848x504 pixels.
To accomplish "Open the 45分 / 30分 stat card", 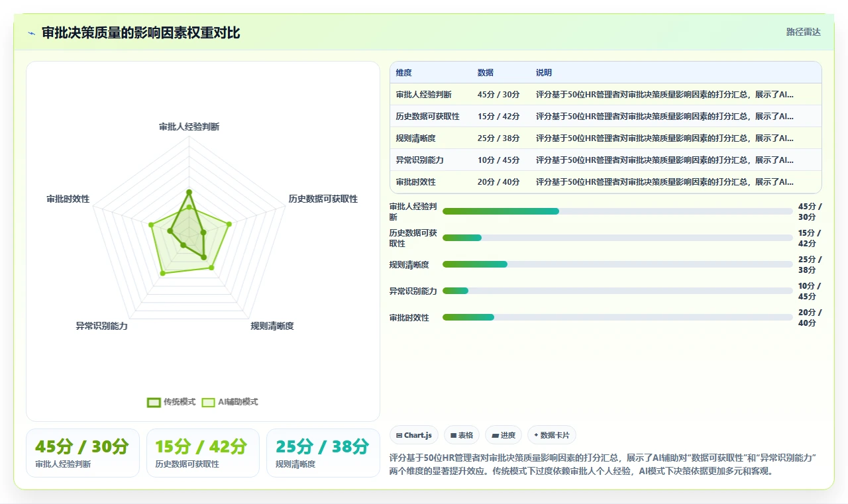I will [x=82, y=453].
